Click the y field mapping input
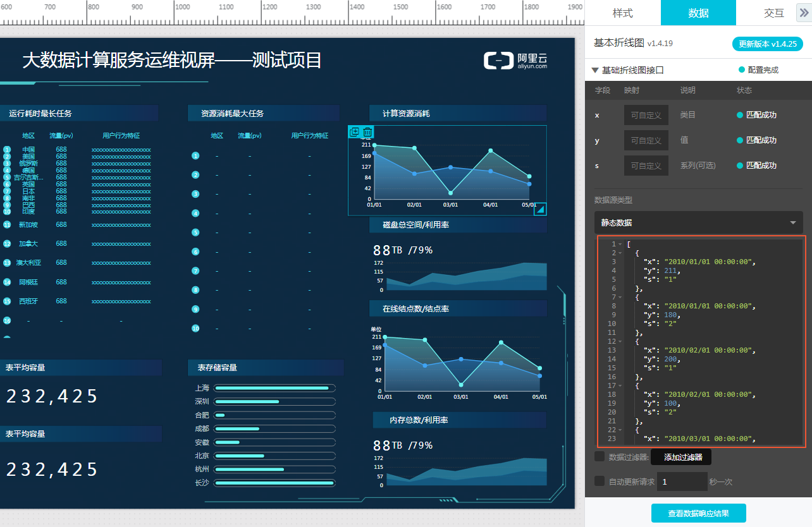Screen dimensions: 812x527 646,140
